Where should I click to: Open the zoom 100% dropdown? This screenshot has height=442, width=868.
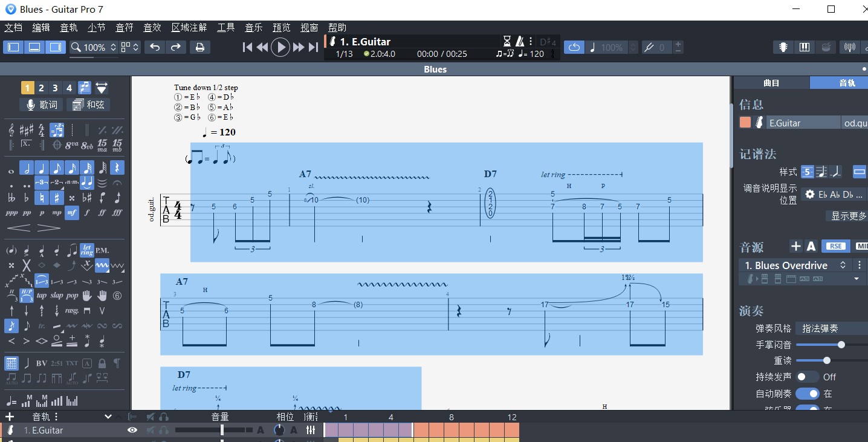[x=94, y=47]
